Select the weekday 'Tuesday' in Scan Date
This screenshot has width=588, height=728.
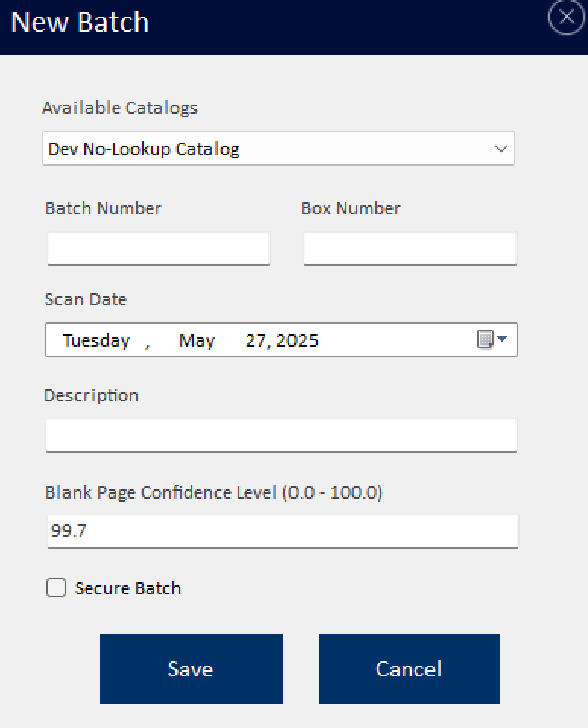[96, 340]
